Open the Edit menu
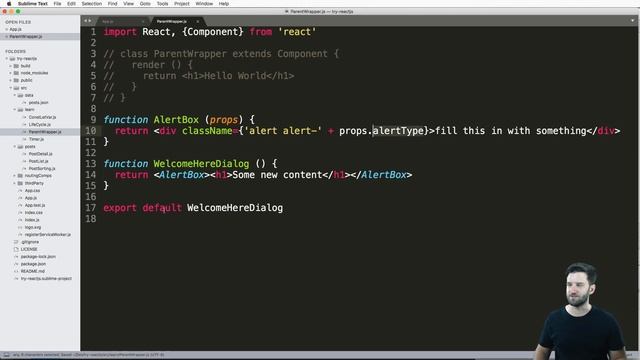Image resolution: width=640 pixels, height=360 pixels. pos(71,4)
